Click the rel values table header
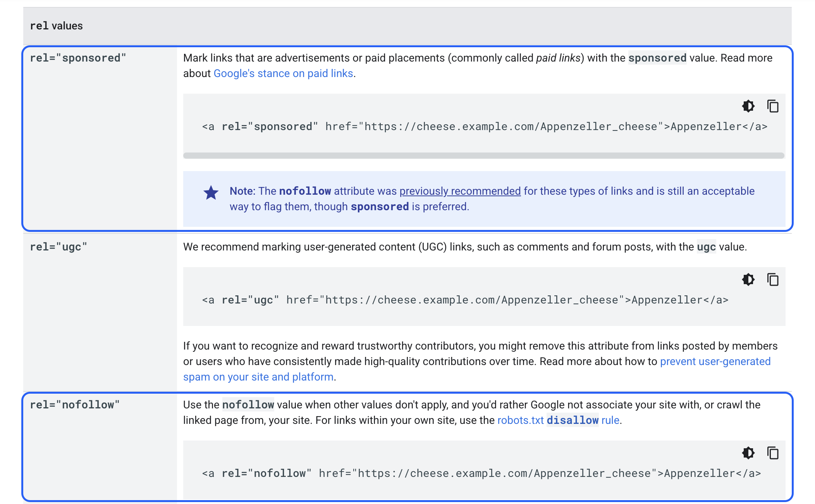Image resolution: width=815 pixels, height=504 pixels. (57, 26)
